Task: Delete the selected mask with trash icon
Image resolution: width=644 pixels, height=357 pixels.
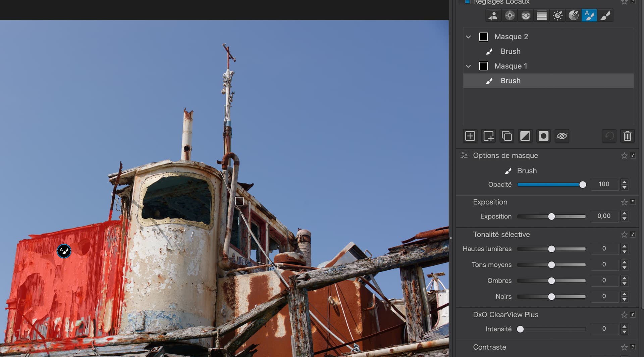Action: (627, 136)
